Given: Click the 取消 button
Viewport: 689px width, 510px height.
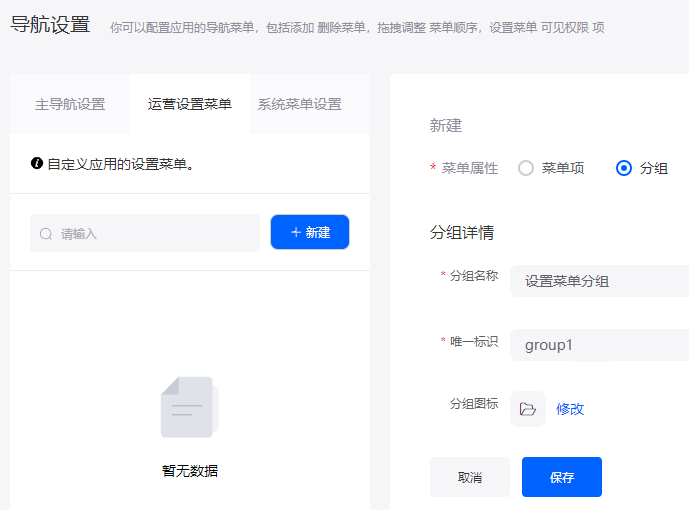Looking at the screenshot, I should [470, 477].
